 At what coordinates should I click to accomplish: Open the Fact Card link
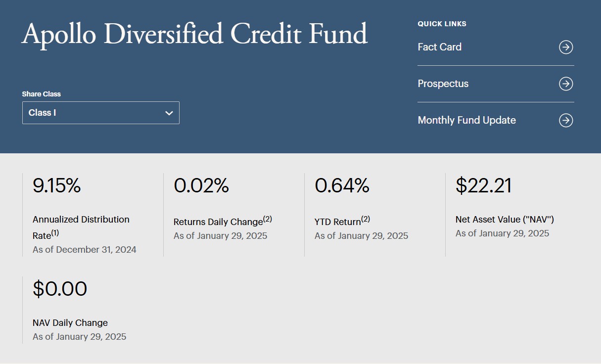pos(439,47)
